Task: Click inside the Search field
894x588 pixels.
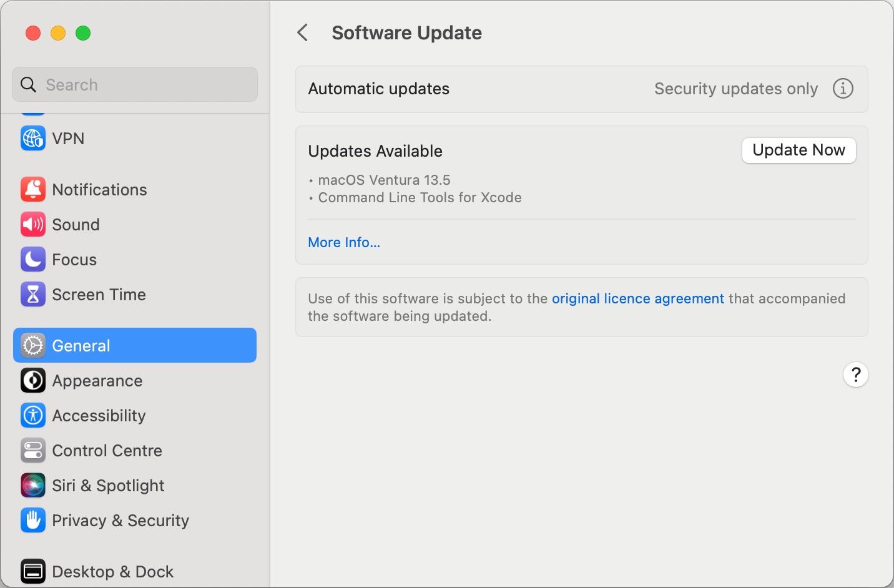Action: pyautogui.click(x=134, y=84)
